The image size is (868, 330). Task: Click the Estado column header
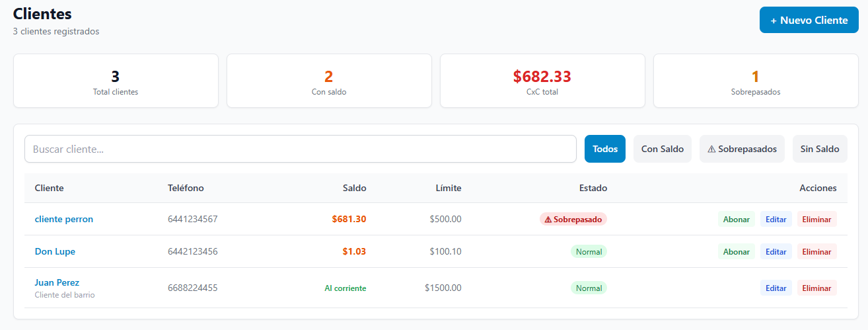593,188
